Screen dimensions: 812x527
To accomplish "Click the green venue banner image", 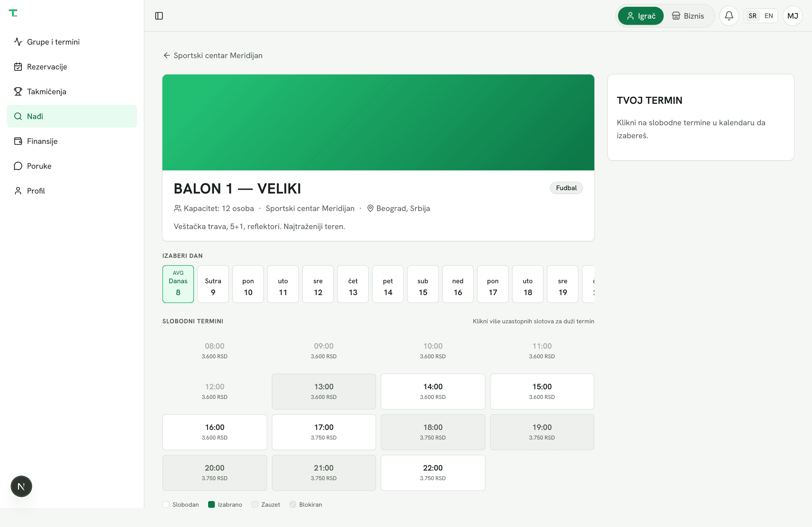I will [x=378, y=122].
